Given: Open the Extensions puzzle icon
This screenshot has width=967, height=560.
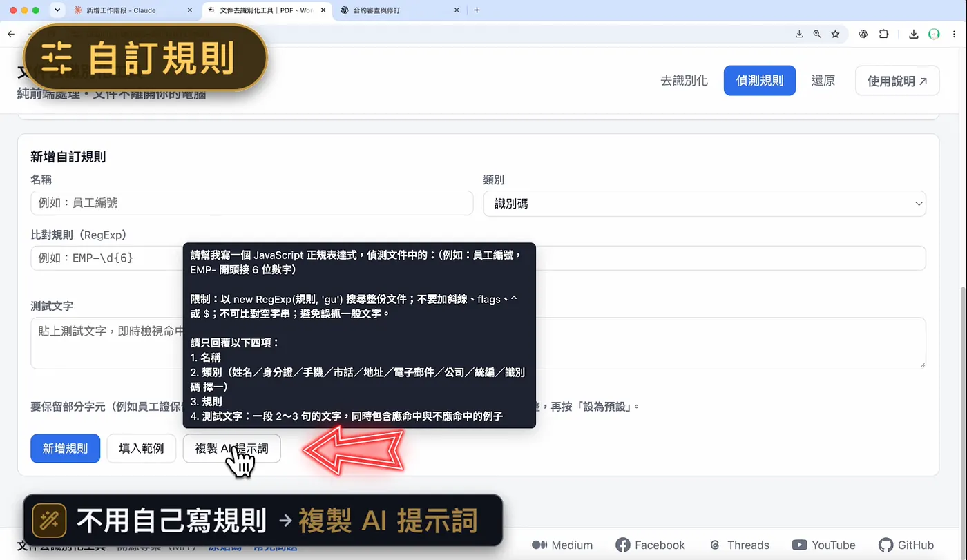Looking at the screenshot, I should click(x=883, y=34).
